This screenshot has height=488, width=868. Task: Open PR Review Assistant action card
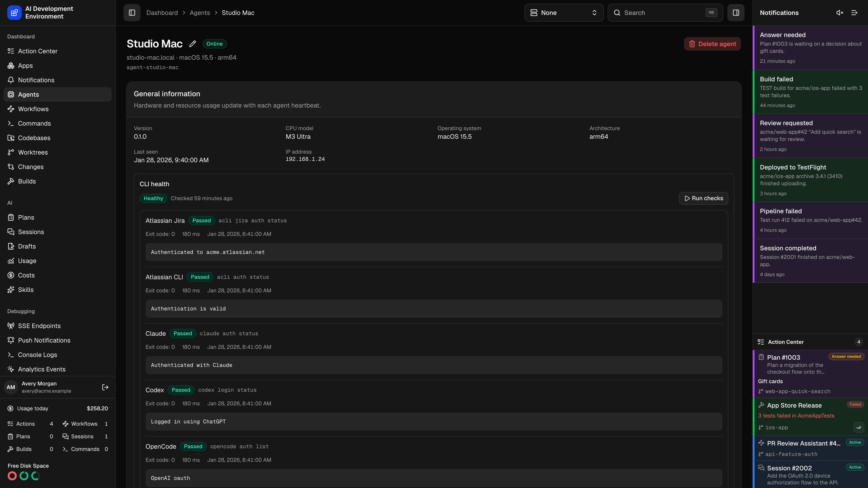click(810, 448)
